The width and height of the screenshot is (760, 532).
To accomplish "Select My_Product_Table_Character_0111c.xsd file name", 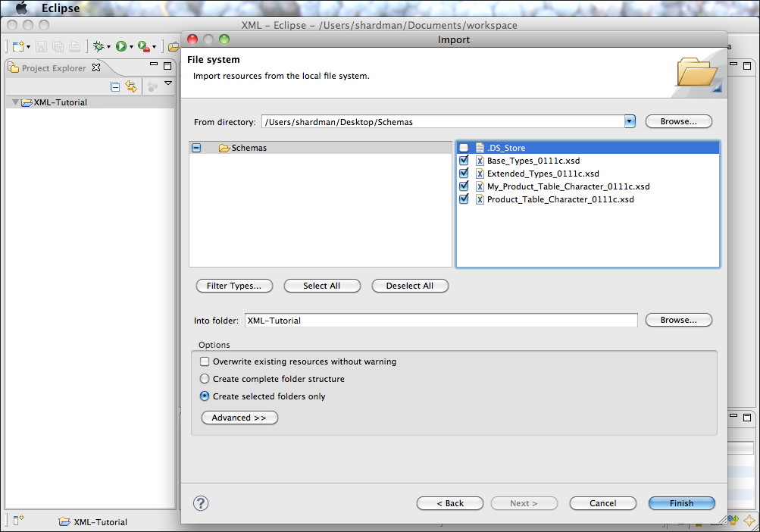I will pos(568,186).
